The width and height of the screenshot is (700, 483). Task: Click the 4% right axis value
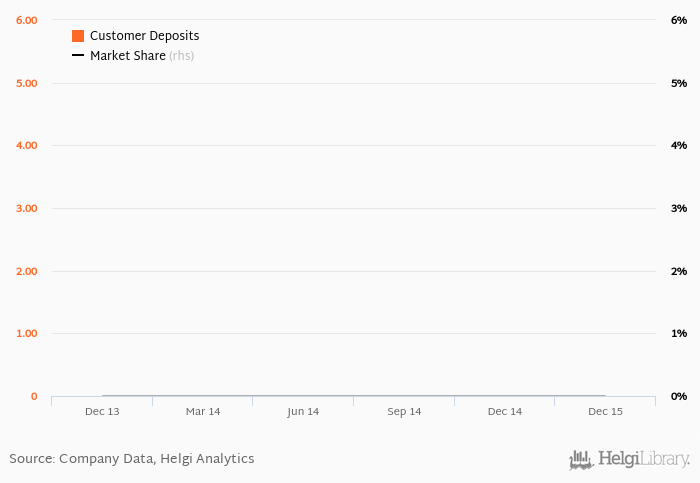[x=679, y=146]
